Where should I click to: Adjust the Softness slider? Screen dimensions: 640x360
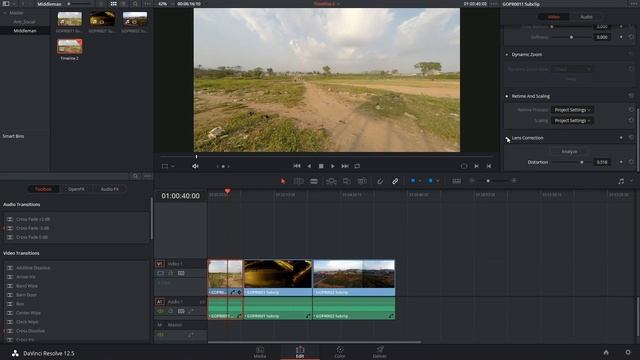[x=570, y=37]
